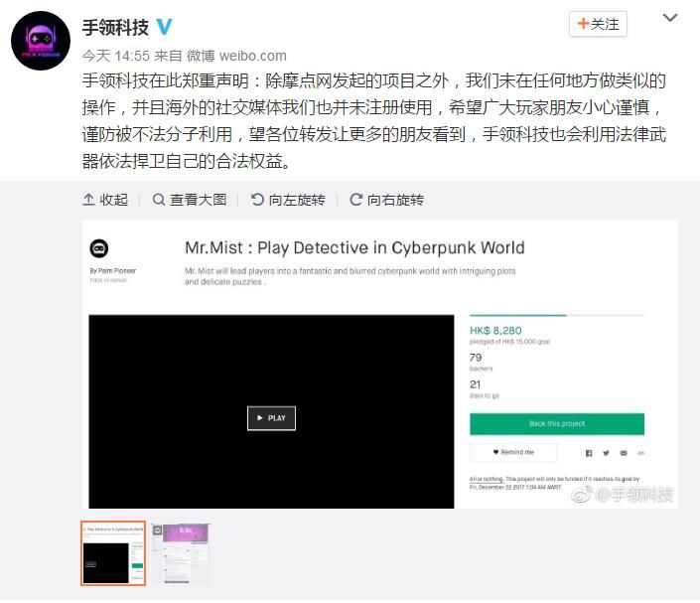Share project via Twitter icon
This screenshot has width=700, height=603.
pyautogui.click(x=606, y=453)
